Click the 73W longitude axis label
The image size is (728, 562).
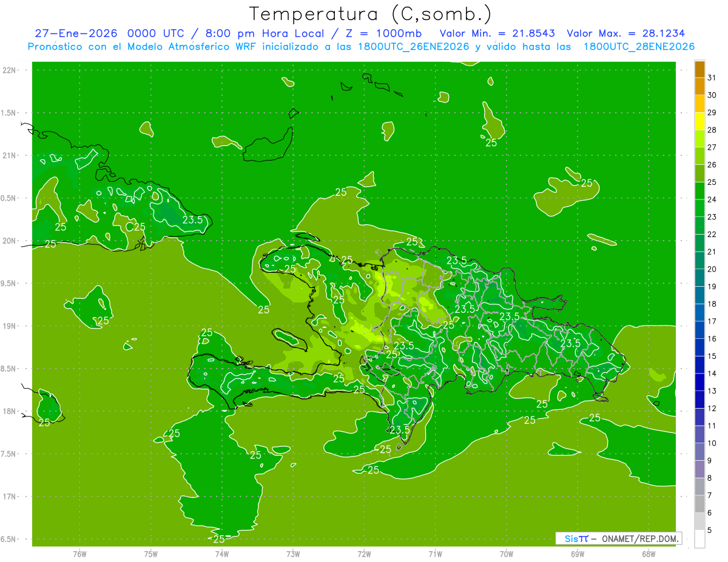tap(293, 554)
